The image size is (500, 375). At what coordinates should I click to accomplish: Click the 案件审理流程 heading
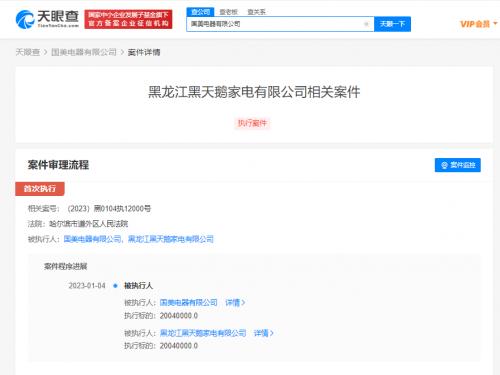click(58, 165)
